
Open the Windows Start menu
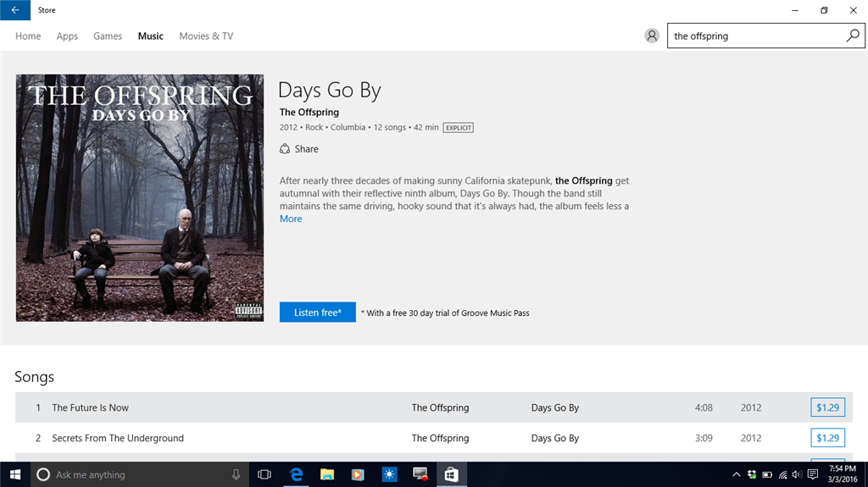pos(15,474)
